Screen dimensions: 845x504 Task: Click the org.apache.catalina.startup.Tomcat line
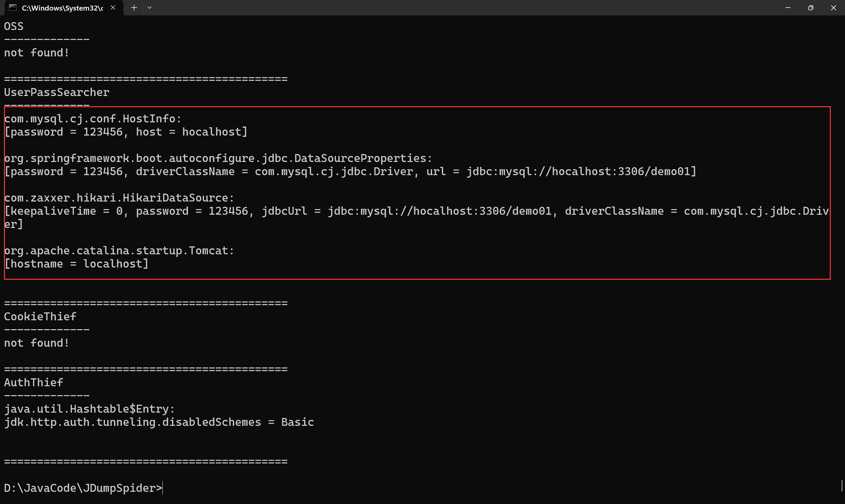pyautogui.click(x=119, y=251)
